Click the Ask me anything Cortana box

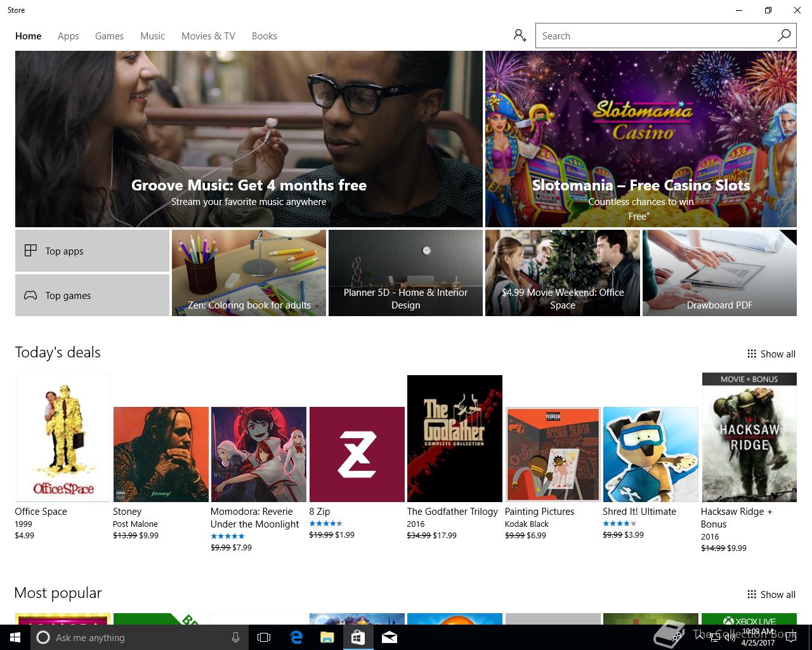point(138,637)
